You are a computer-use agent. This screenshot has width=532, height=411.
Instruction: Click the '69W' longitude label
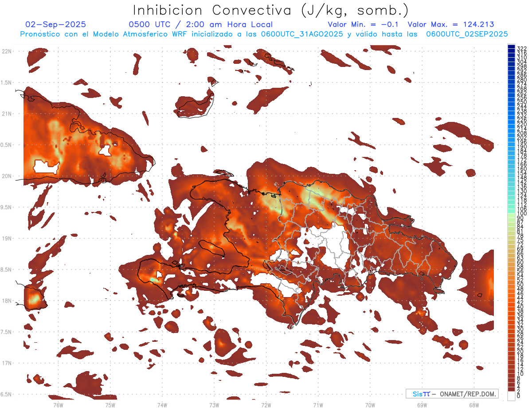tap(422, 405)
